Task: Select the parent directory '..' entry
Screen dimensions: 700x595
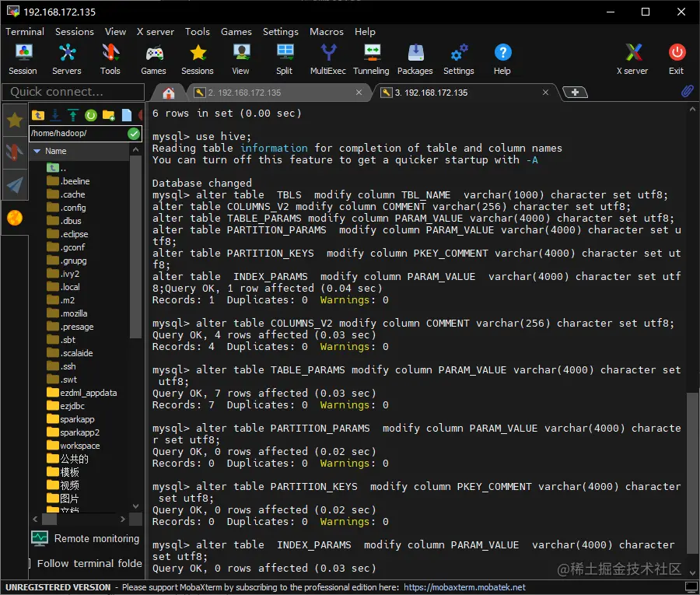Action: pyautogui.click(x=56, y=168)
